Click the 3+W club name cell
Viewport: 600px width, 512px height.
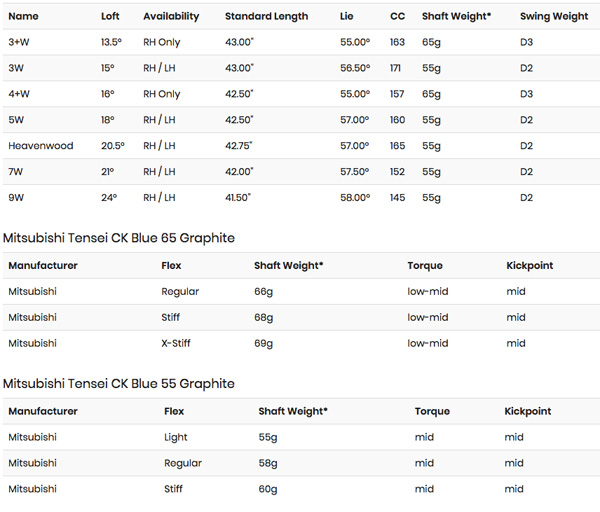[21, 42]
